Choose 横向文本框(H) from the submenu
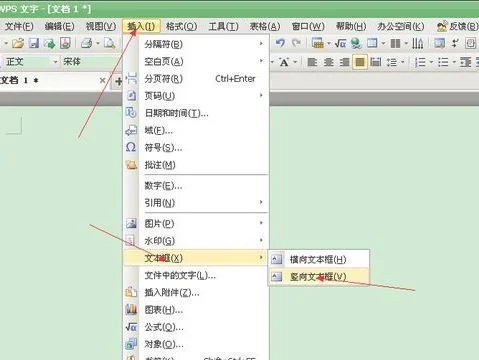Image resolution: width=479 pixels, height=360 pixels. (319, 259)
